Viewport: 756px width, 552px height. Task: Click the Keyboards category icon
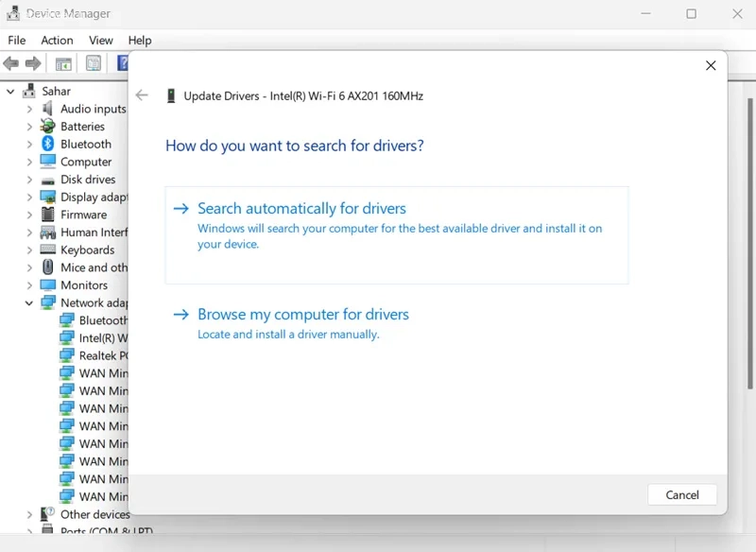[48, 250]
